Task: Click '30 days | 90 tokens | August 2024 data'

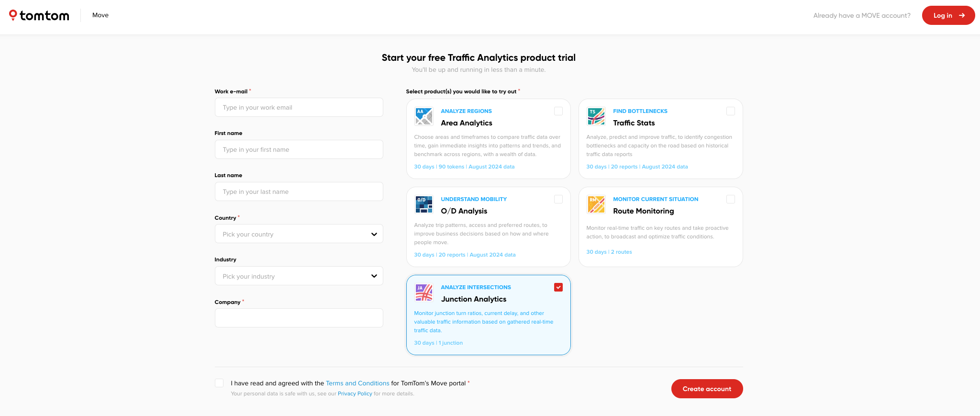Action: 464,167
